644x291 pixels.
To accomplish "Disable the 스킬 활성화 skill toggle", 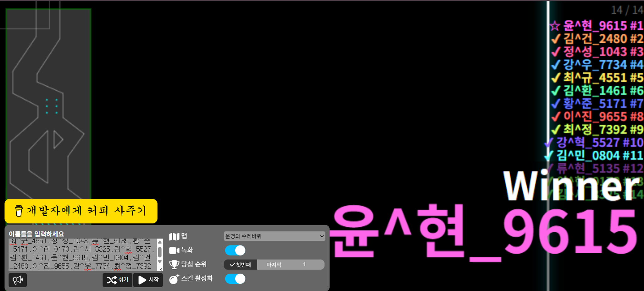I will pyautogui.click(x=235, y=279).
